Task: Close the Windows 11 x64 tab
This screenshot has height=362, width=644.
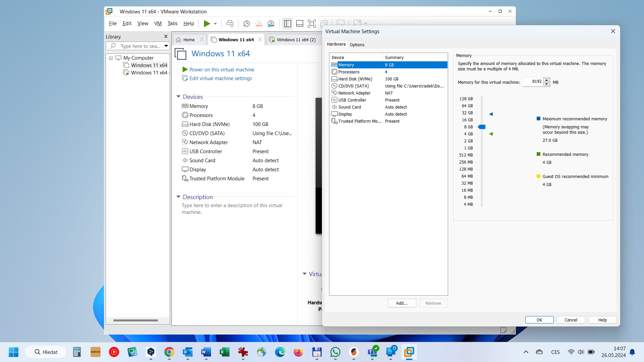Action: [x=260, y=40]
